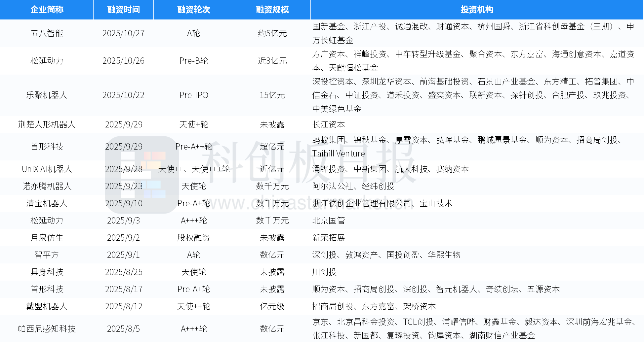
Task: Select the '融资规模' header cell
Action: click(272, 10)
